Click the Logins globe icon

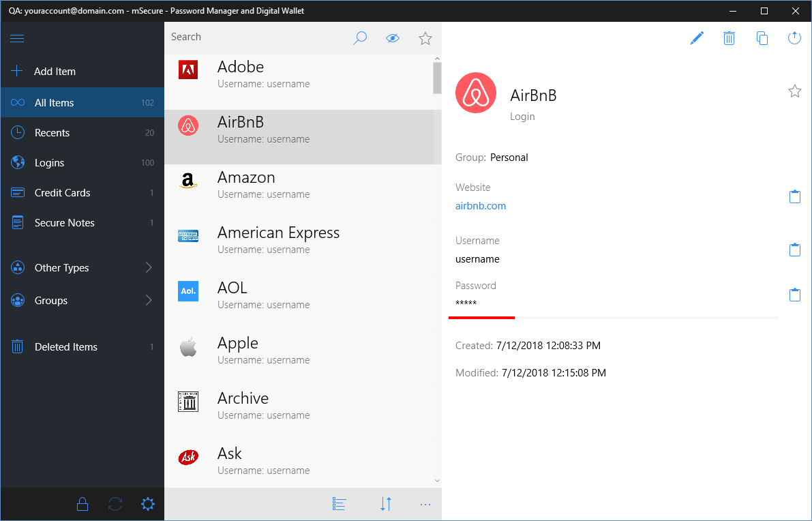pos(18,162)
